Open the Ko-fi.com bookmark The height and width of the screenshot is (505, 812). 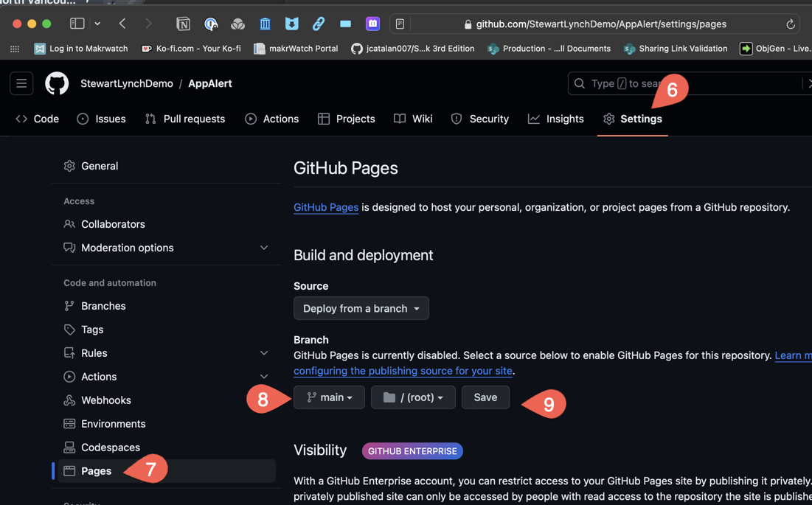pos(191,49)
